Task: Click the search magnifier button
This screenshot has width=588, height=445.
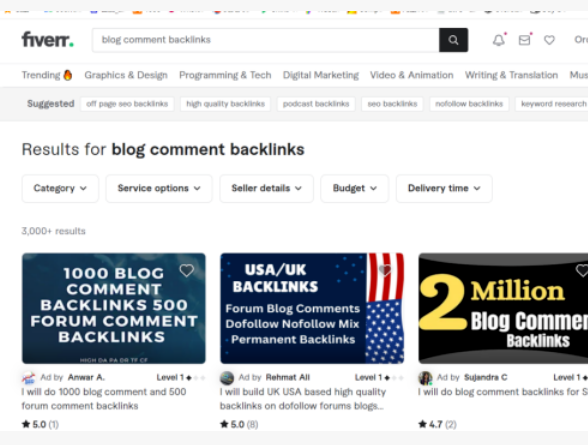Action: pos(453,40)
